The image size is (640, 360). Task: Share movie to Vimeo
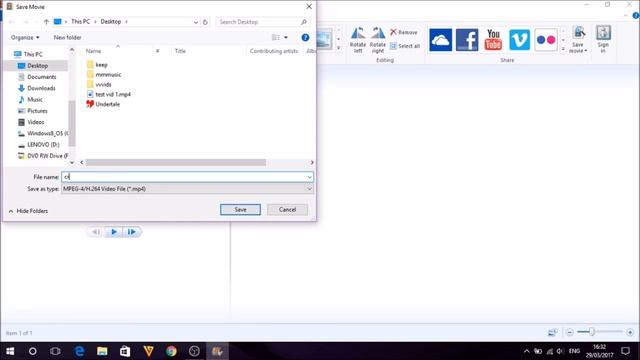click(519, 40)
